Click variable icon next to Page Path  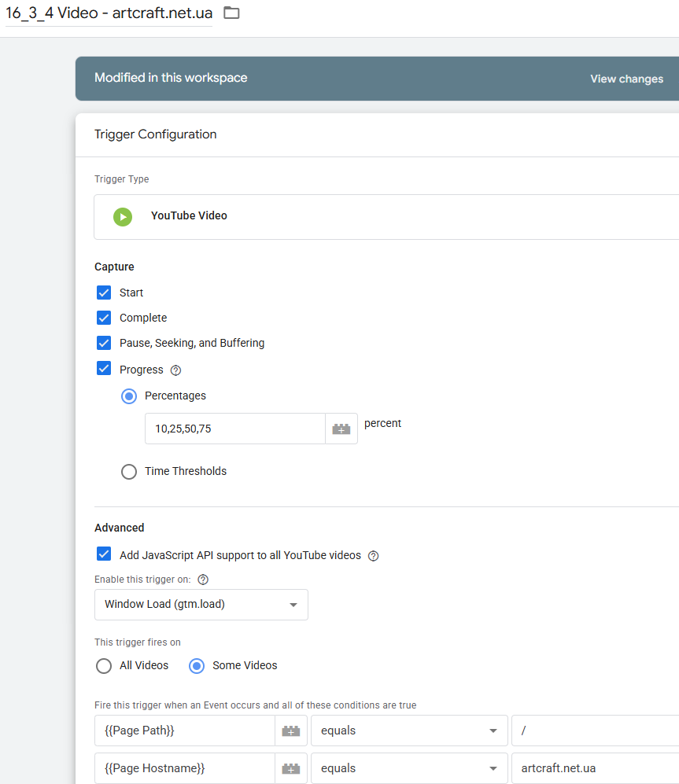[x=290, y=731]
